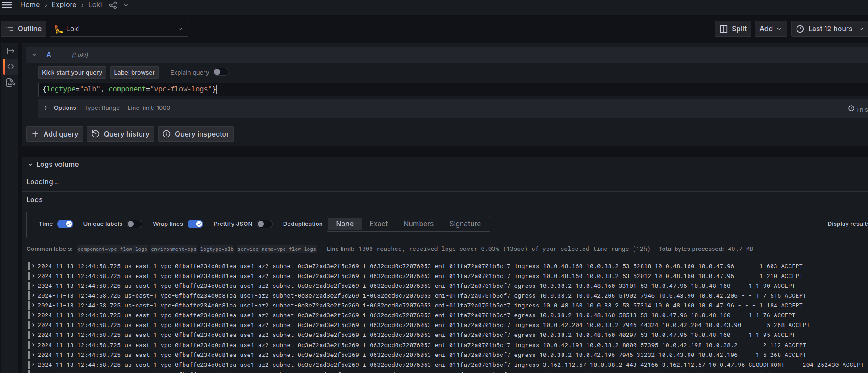Open the dropdown arrow after the share icon

(x=126, y=5)
